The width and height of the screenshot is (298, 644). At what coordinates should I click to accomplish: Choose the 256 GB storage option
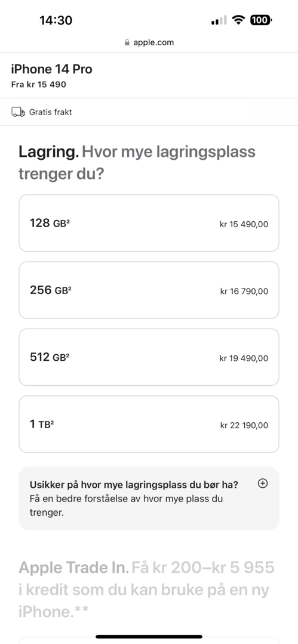point(149,290)
